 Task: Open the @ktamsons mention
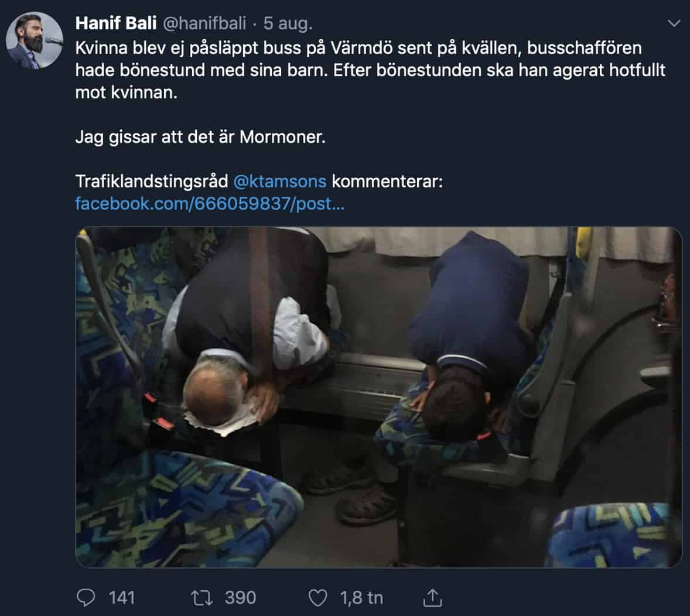pyautogui.click(x=280, y=182)
